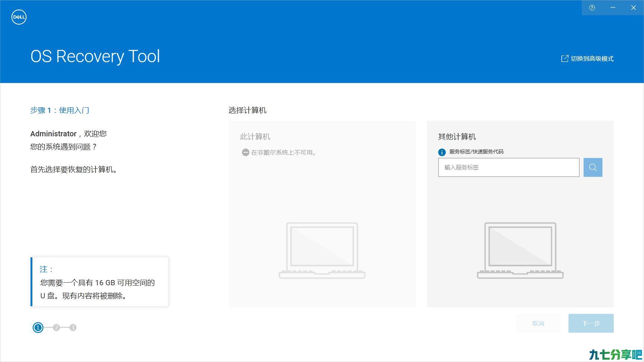Click the external-link icon beside 切换到高级模式

click(x=565, y=58)
